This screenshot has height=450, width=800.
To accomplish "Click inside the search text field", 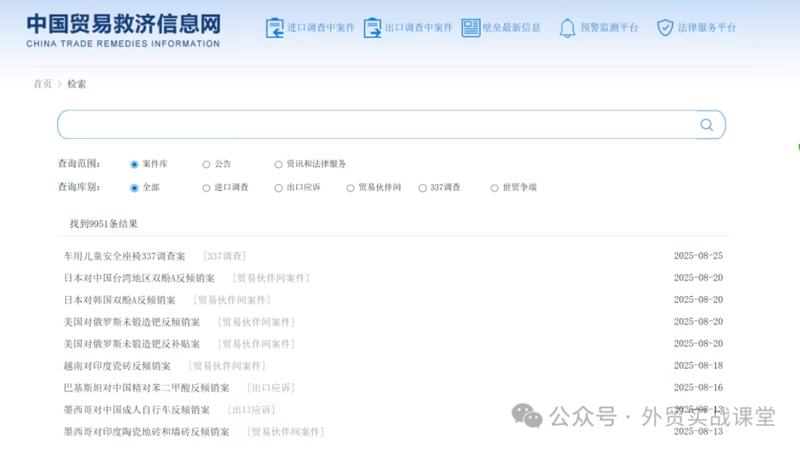I will 375,125.
